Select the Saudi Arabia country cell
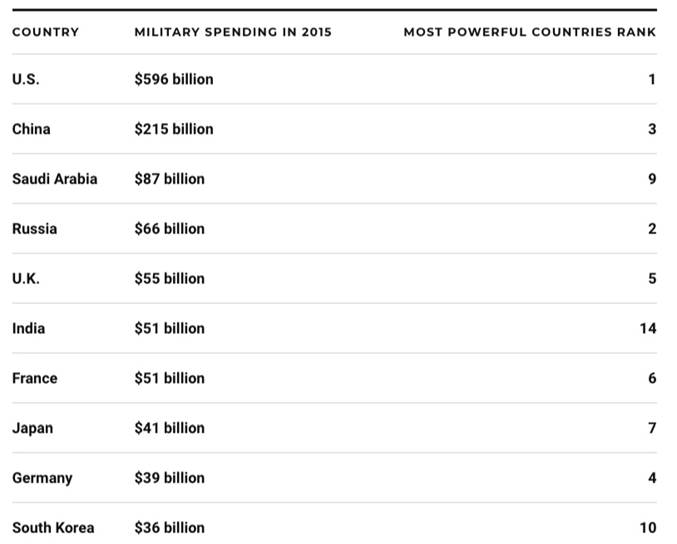The height and width of the screenshot is (544, 677). point(55,179)
